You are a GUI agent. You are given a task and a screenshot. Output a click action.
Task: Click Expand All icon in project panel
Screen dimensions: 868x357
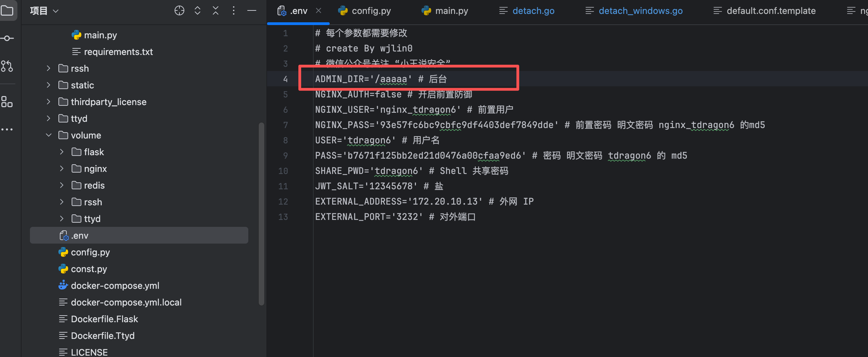(x=198, y=11)
